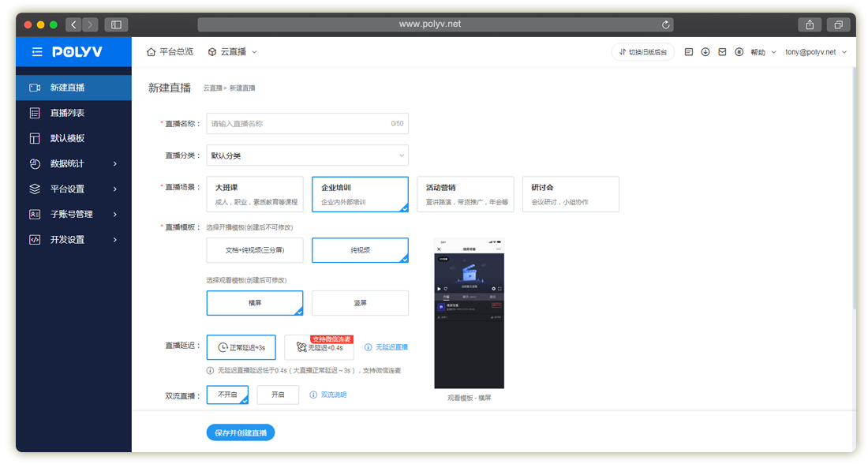The image size is (868, 464).
Task: Go to 直播列表 in the sidebar
Action: (x=67, y=113)
